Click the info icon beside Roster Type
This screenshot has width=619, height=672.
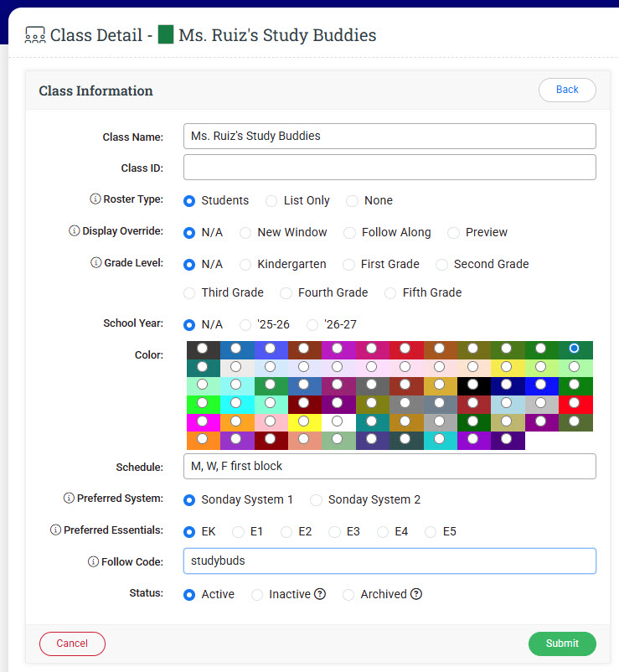(95, 200)
